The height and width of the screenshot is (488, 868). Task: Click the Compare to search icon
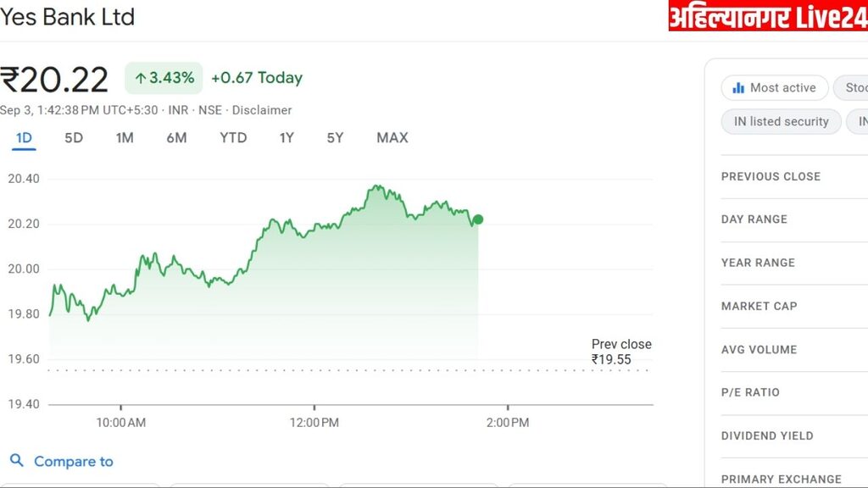click(17, 461)
